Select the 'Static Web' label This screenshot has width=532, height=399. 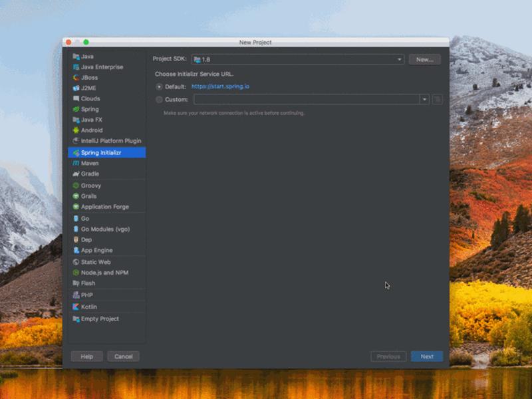pos(96,262)
